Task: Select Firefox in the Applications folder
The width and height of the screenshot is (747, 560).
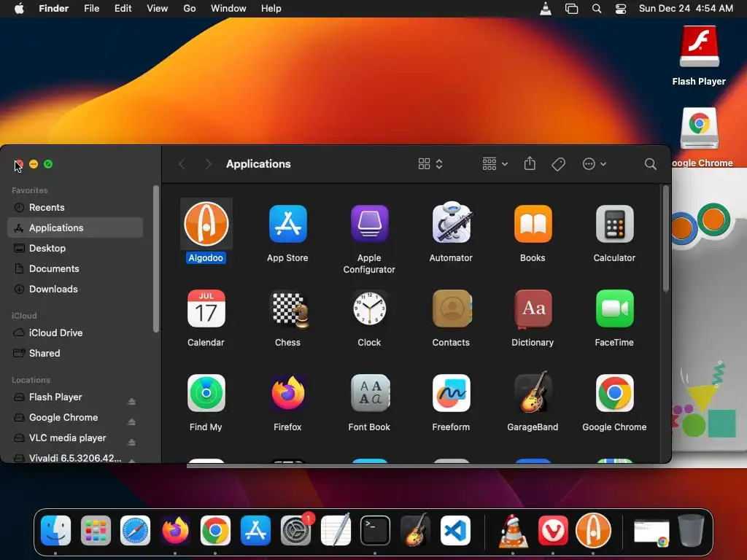Action: pyautogui.click(x=287, y=393)
